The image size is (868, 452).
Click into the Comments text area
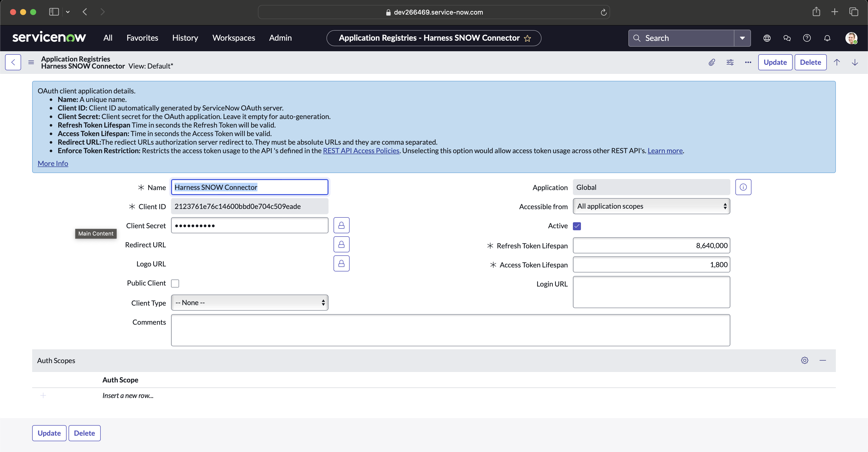(450, 330)
